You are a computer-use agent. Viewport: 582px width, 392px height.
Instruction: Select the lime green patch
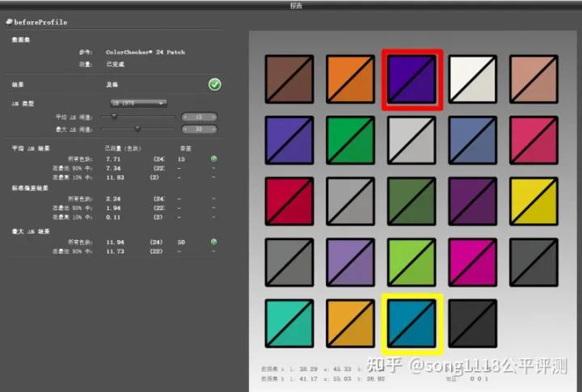tap(412, 263)
